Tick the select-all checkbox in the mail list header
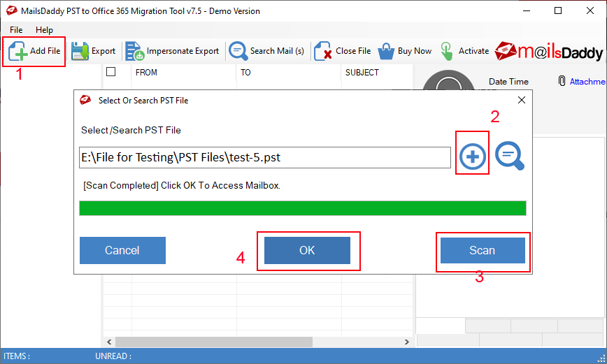607x364 pixels. (110, 72)
